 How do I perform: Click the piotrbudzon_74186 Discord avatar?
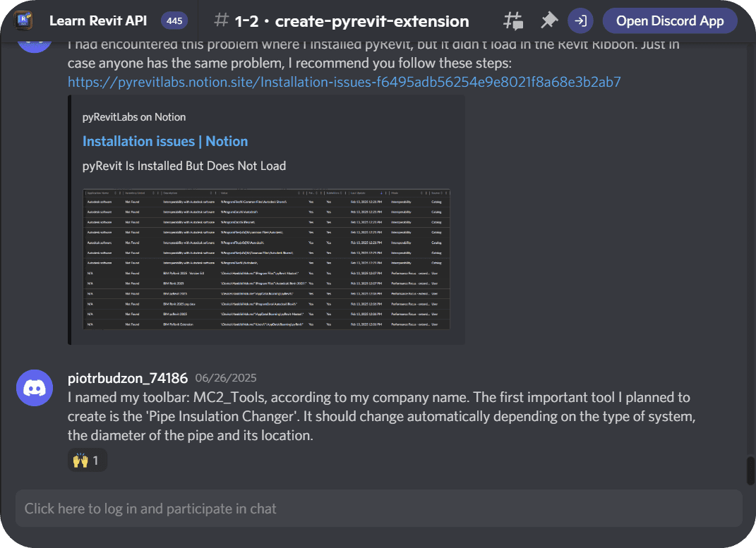35,388
